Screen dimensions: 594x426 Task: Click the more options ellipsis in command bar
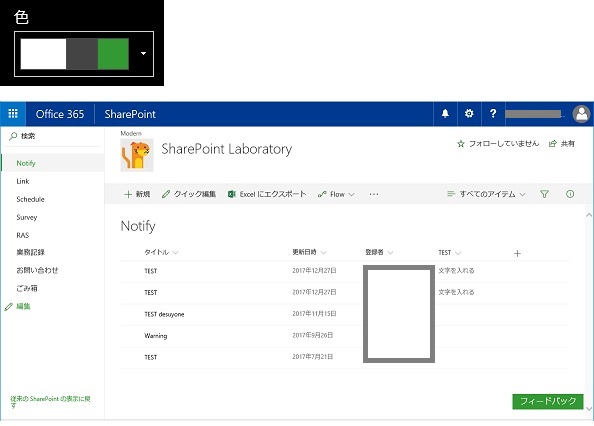coord(374,194)
